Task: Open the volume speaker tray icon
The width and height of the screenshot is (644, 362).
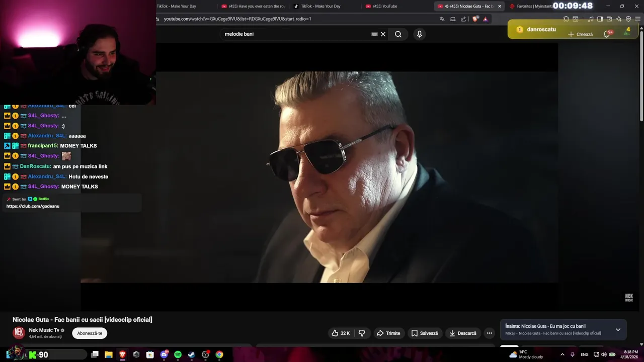Action: (x=604, y=354)
